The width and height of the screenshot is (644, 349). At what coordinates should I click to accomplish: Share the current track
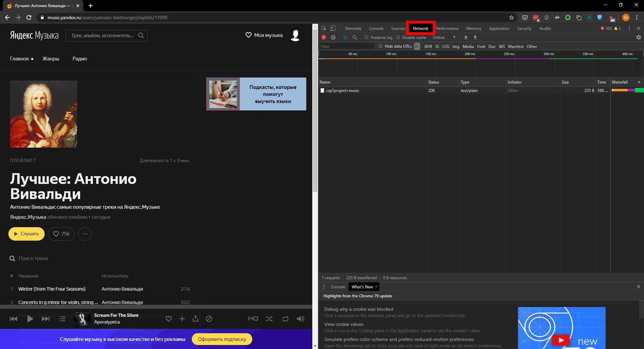tap(196, 318)
